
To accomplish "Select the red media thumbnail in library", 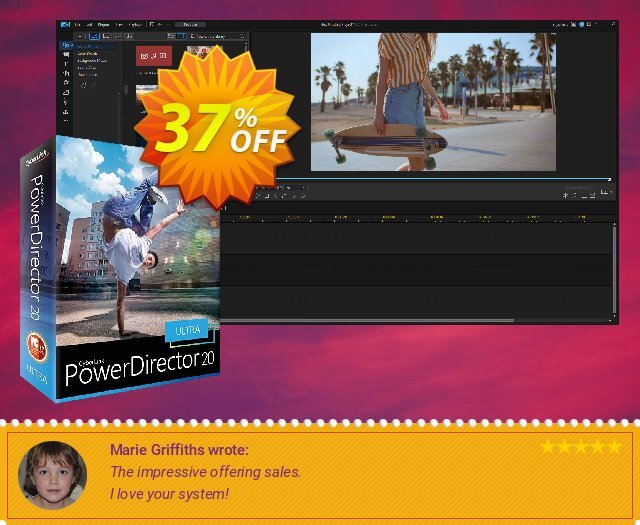I will [x=154, y=56].
